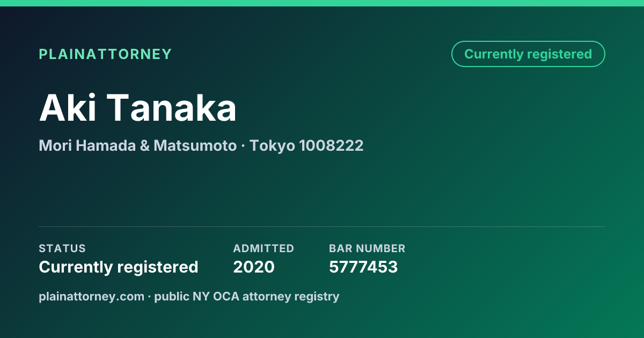This screenshot has width=644, height=338.
Task: Open the plainattorney.com footer link
Action: pyautogui.click(x=92, y=296)
